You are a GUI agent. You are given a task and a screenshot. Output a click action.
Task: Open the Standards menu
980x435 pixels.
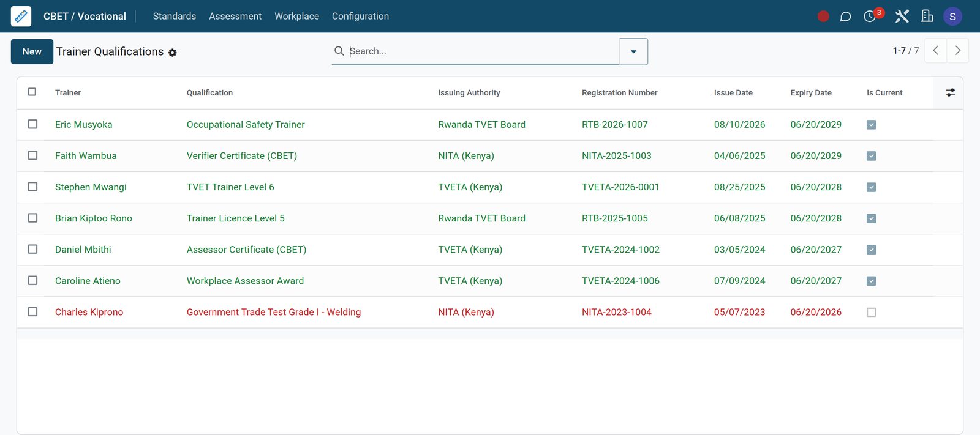(x=175, y=16)
